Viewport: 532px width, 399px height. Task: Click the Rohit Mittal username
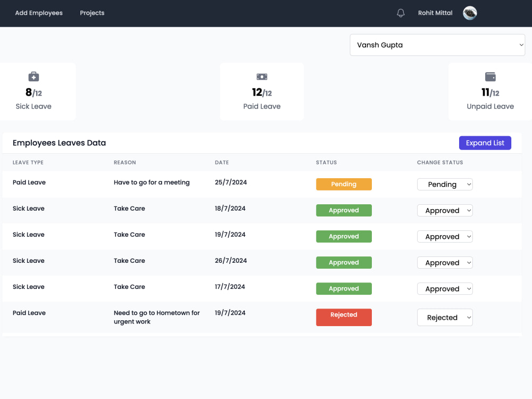click(x=435, y=13)
